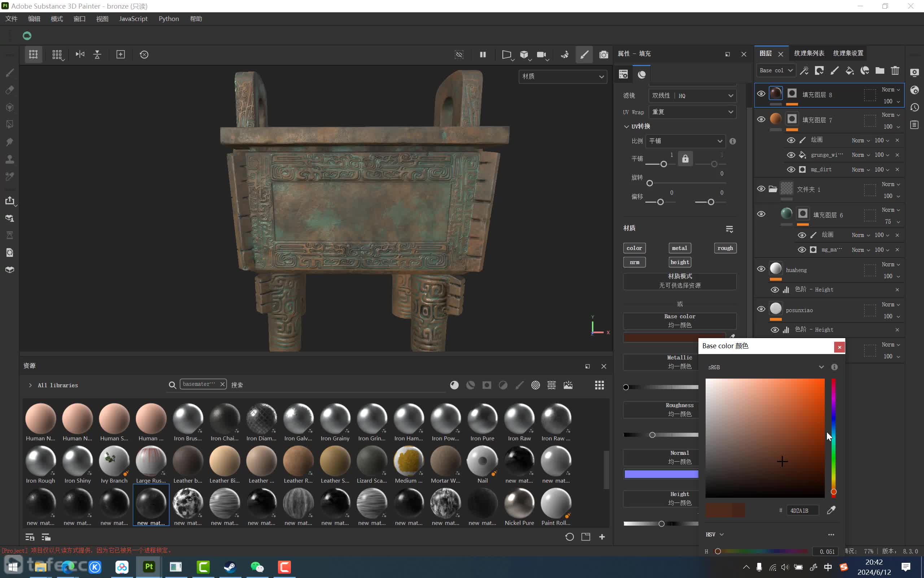Expand All libraries tree
This screenshot has height=578, width=924.
pos(30,385)
